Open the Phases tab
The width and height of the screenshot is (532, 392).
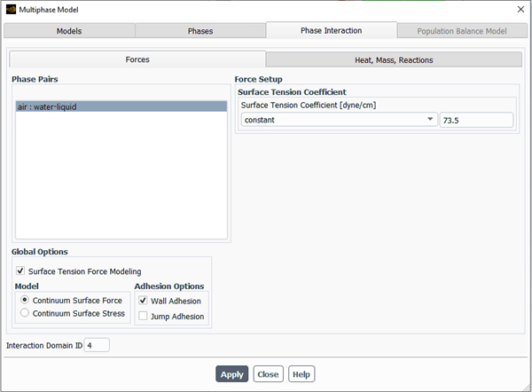(200, 31)
